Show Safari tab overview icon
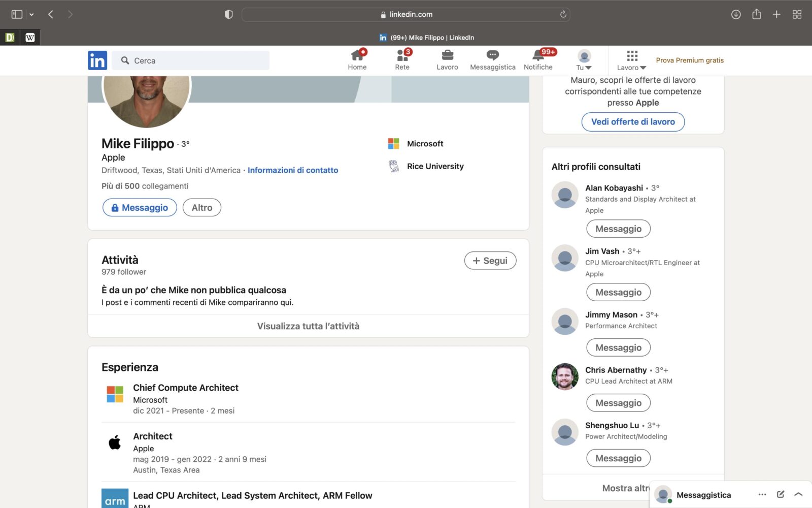 point(797,14)
